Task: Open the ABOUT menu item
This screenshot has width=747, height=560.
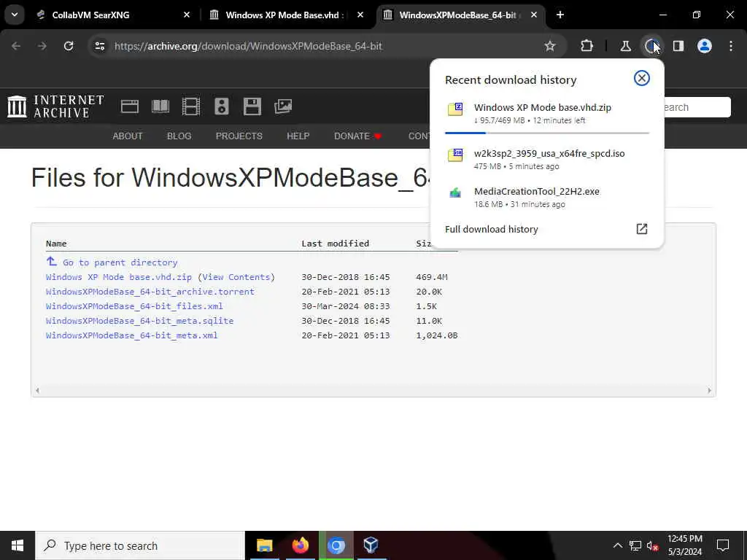Action: tap(127, 136)
